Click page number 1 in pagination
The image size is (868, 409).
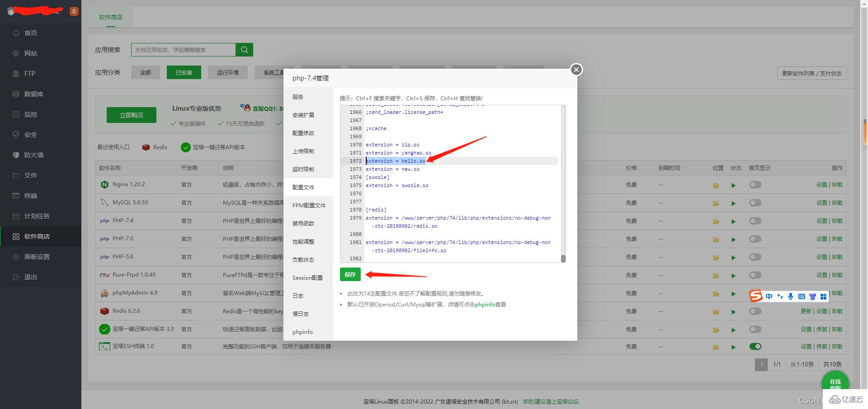pyautogui.click(x=761, y=364)
